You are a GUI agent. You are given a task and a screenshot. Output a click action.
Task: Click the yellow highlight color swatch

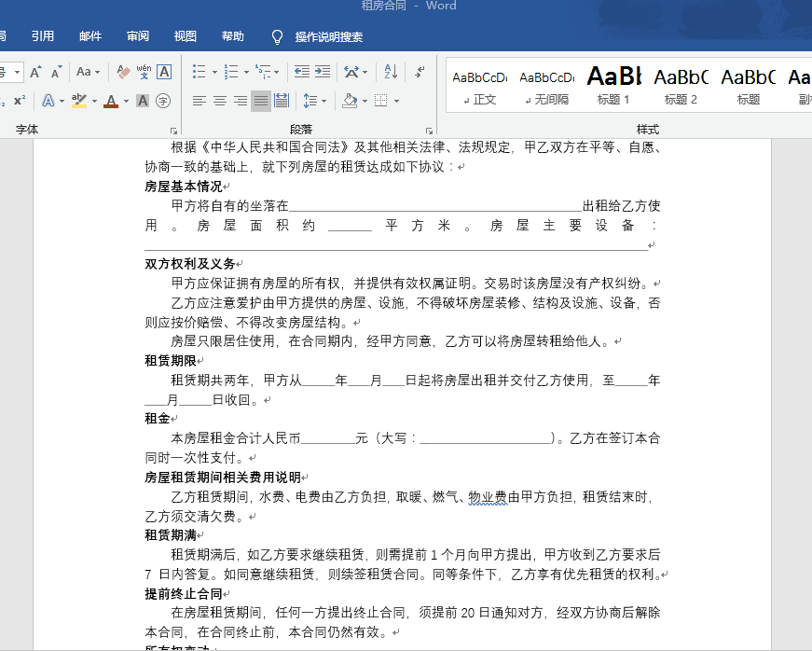click(x=78, y=105)
